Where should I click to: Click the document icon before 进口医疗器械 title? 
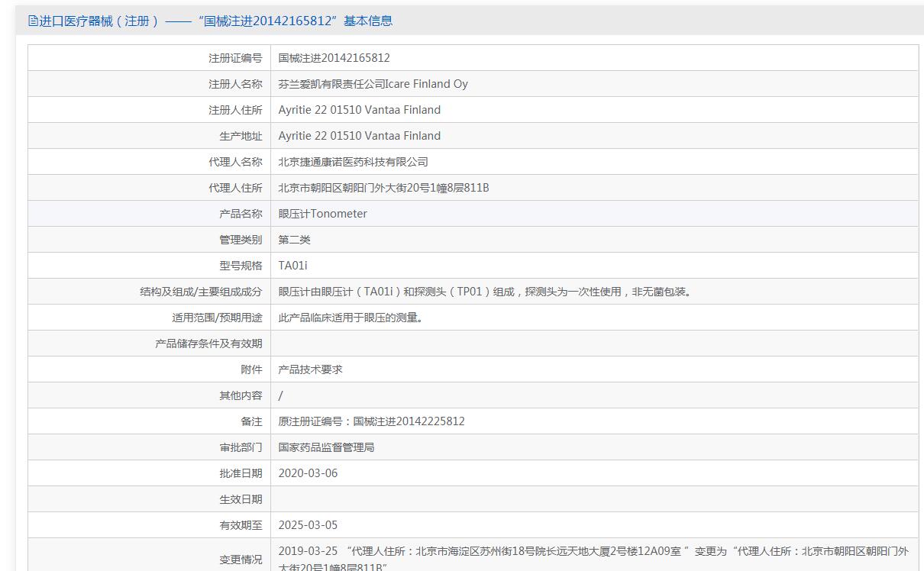[33, 21]
